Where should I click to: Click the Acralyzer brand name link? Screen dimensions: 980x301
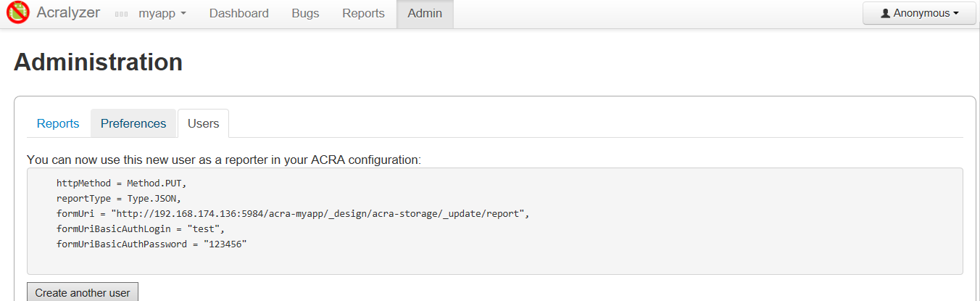68,13
